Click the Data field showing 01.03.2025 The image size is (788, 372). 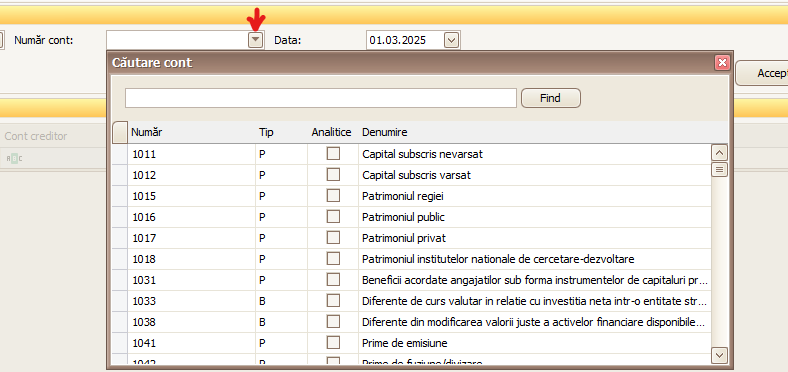405,40
